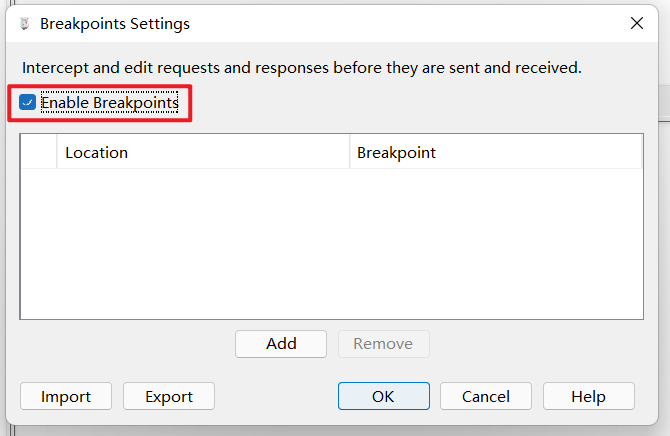Click divider between Location and Breakpoint headers
670x436 pixels.
pos(350,153)
